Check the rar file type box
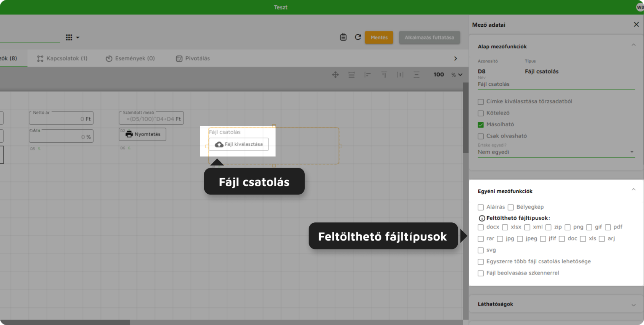This screenshot has height=325, width=644. (481, 239)
